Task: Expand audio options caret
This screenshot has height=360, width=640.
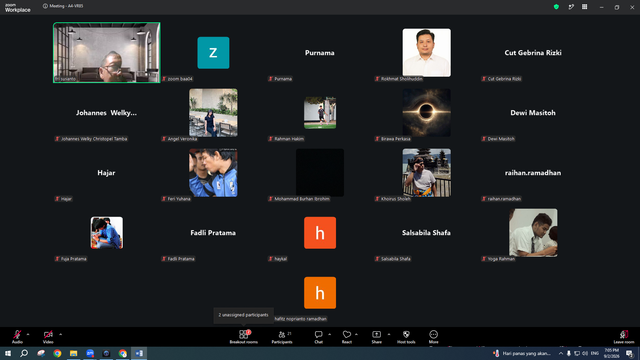Action: (x=28, y=334)
